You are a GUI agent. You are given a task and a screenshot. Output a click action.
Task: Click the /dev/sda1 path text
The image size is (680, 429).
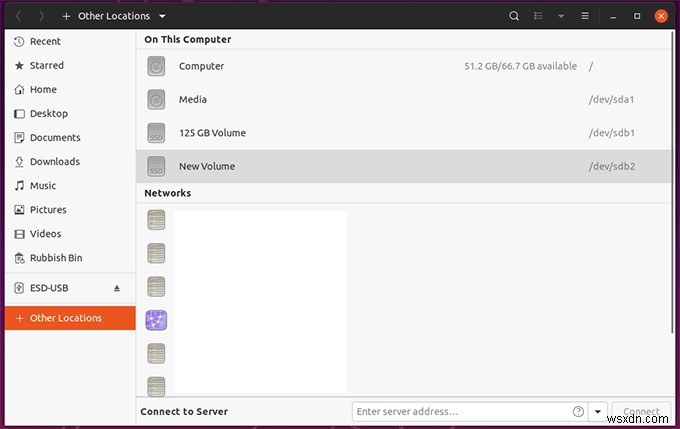(611, 100)
